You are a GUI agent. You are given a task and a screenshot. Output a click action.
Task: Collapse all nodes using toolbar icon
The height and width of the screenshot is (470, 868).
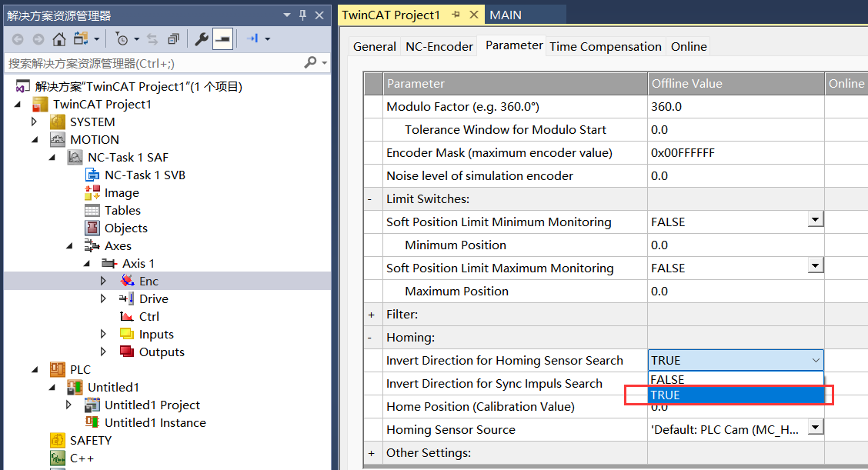pos(173,39)
